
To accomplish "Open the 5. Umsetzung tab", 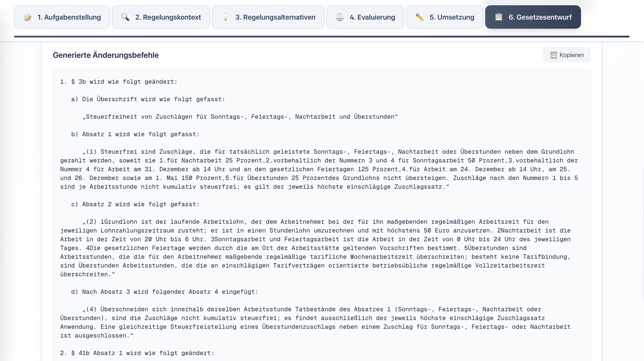I will pyautogui.click(x=445, y=17).
